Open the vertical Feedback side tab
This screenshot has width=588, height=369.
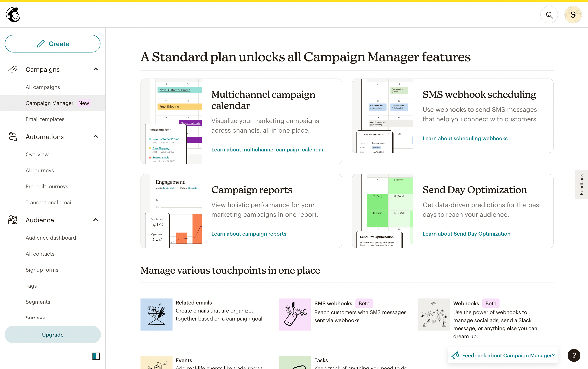(x=581, y=184)
